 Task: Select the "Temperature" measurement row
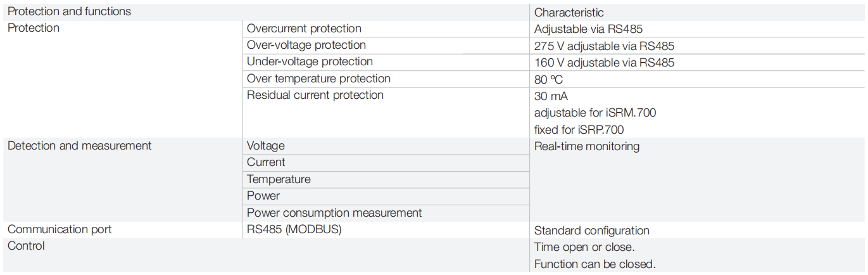click(x=279, y=179)
